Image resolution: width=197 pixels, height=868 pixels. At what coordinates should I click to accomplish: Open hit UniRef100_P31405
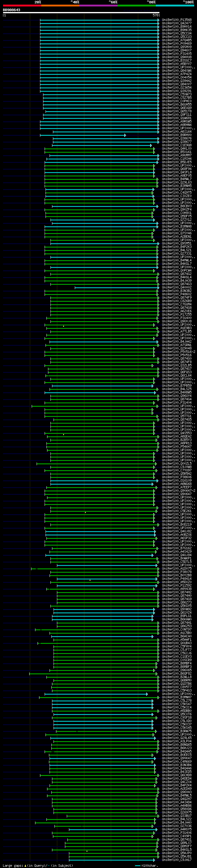[x=177, y=54]
